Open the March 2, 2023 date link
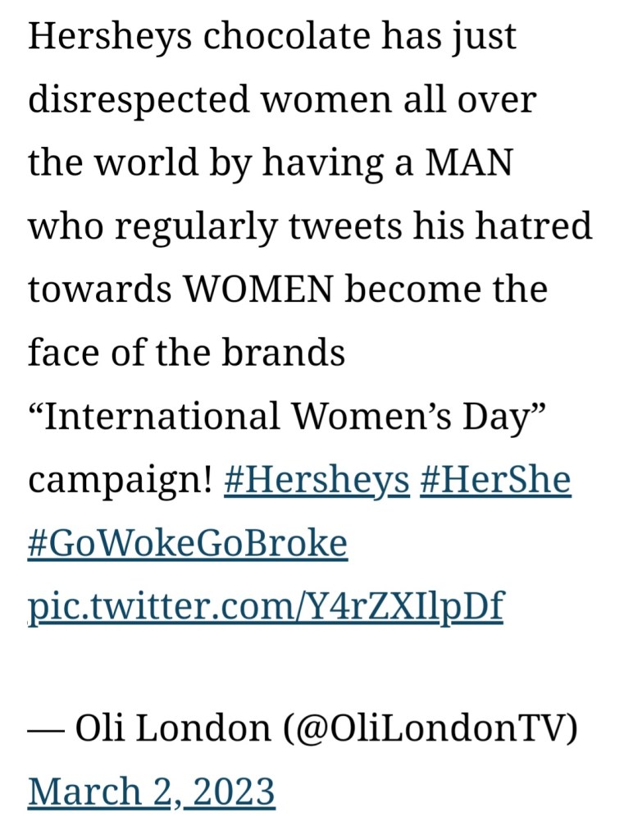Screen dimensions: 624x840 (x=151, y=792)
